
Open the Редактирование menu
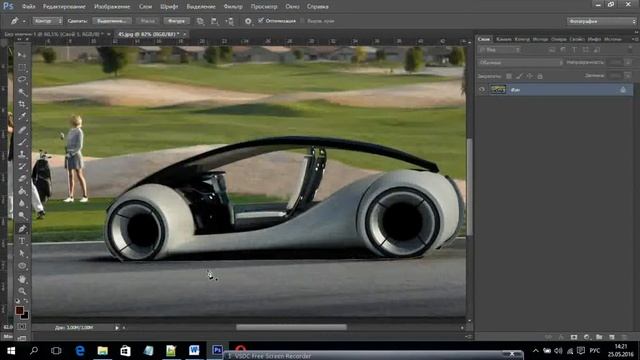[x=64, y=7]
